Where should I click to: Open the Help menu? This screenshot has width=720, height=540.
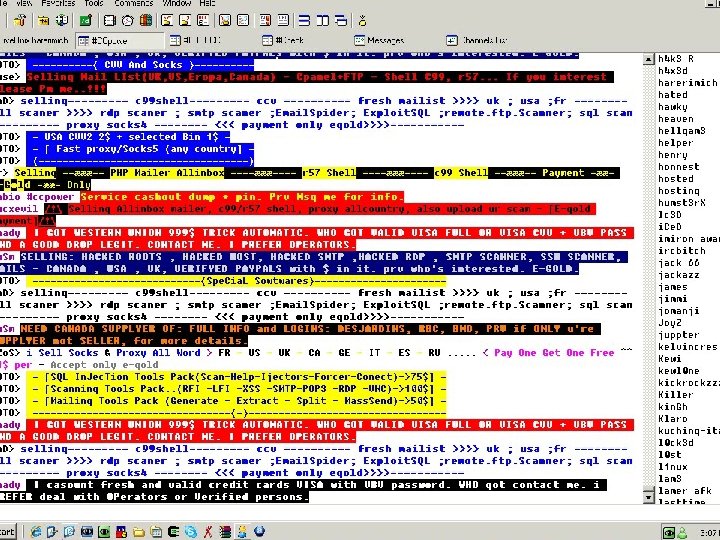point(207,3)
